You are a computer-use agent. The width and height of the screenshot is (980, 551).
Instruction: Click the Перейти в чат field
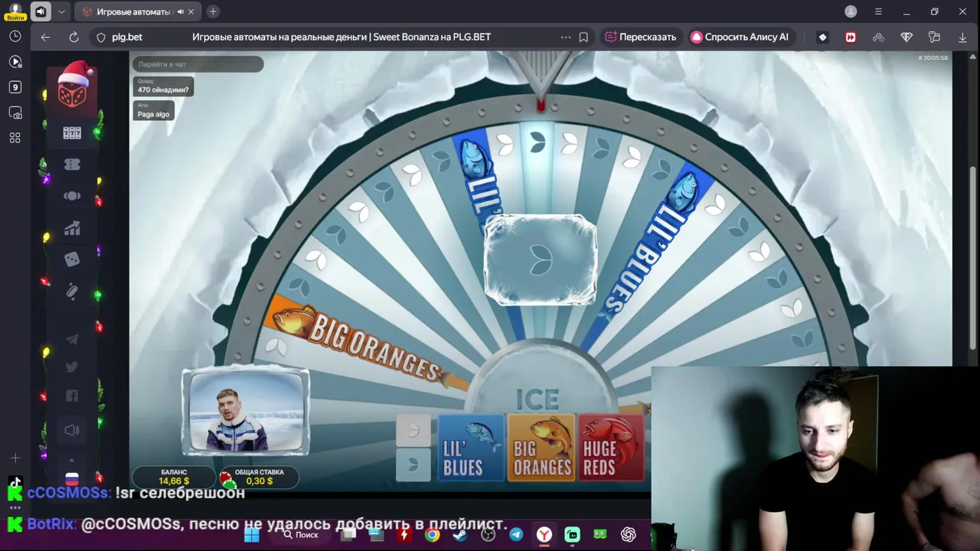(x=198, y=64)
